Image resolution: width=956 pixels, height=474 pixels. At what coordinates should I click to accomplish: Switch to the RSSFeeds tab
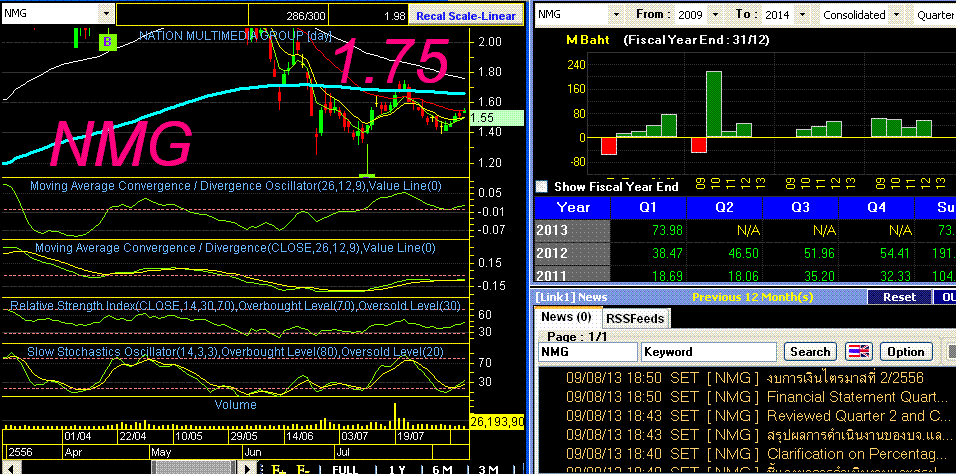tap(635, 318)
